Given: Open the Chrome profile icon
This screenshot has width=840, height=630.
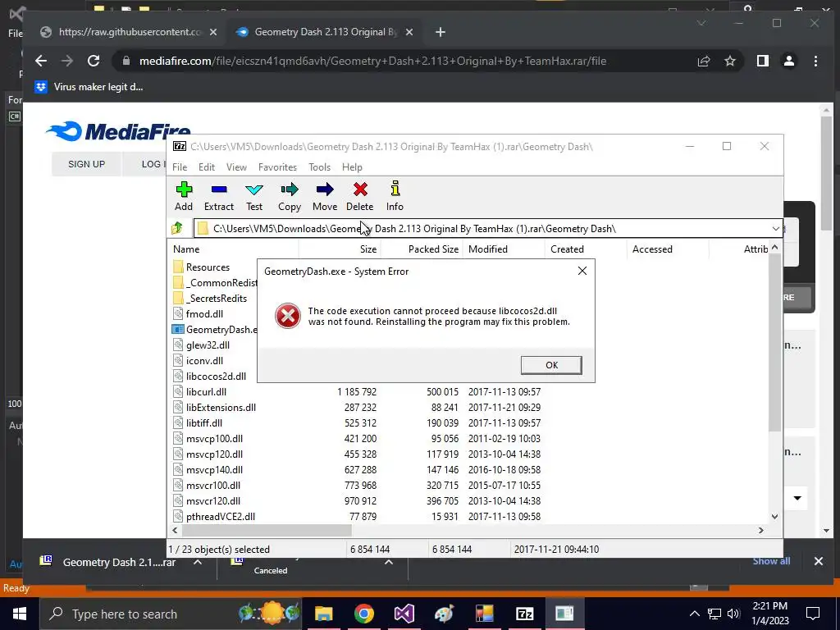Looking at the screenshot, I should click(789, 61).
